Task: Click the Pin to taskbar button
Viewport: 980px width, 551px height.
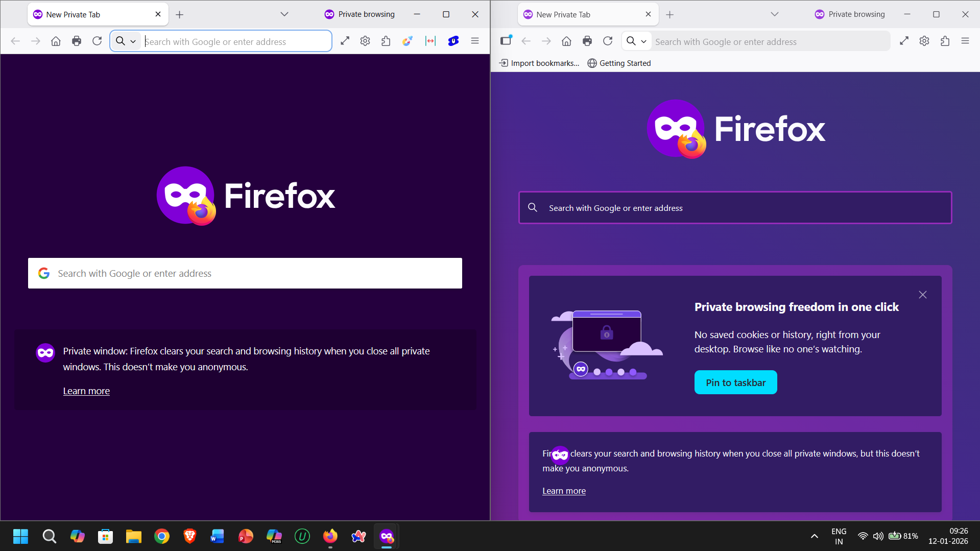Action: [x=736, y=382]
